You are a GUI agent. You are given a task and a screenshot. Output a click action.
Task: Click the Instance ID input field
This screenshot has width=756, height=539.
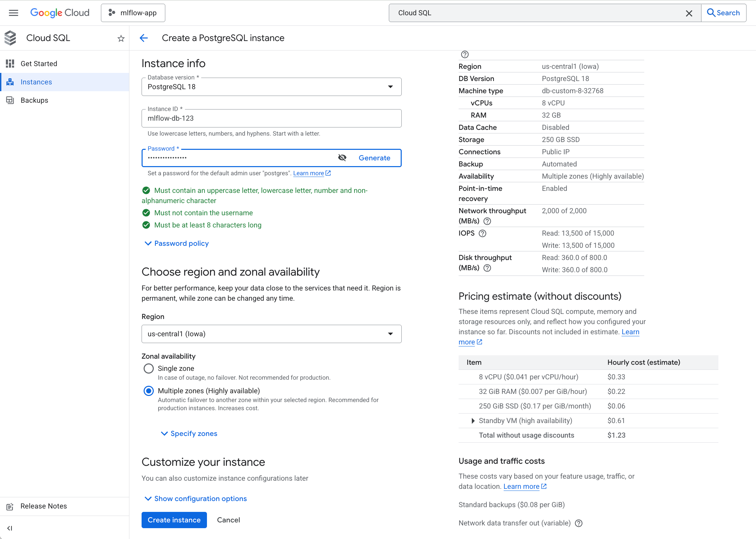(271, 118)
